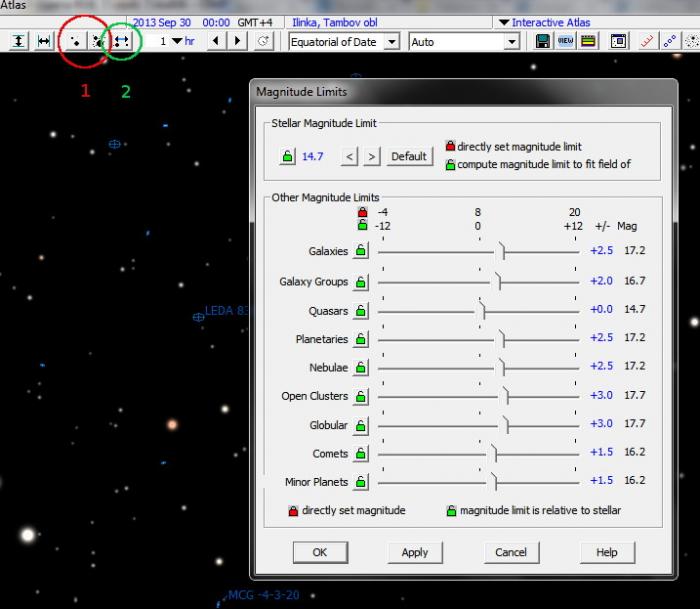This screenshot has width=700, height=609.
Task: Increase stellar magnitude with > button
Action: pyautogui.click(x=371, y=157)
